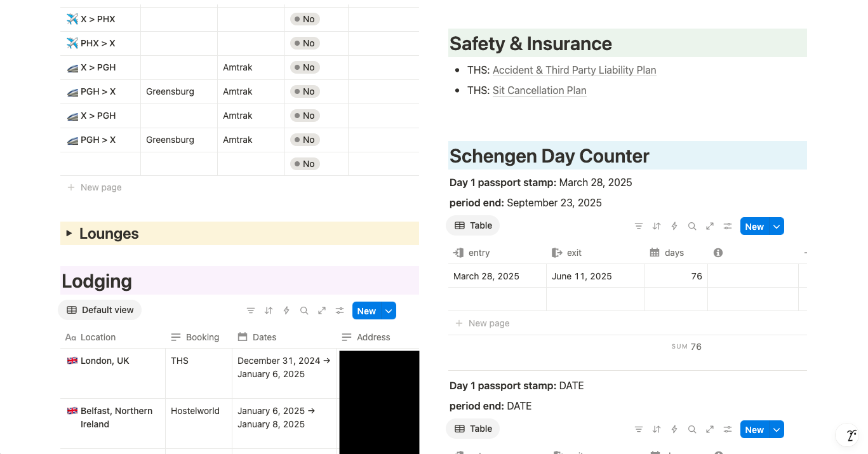
Task: Select Table view tab under 'period end: September 23'
Action: click(x=473, y=225)
